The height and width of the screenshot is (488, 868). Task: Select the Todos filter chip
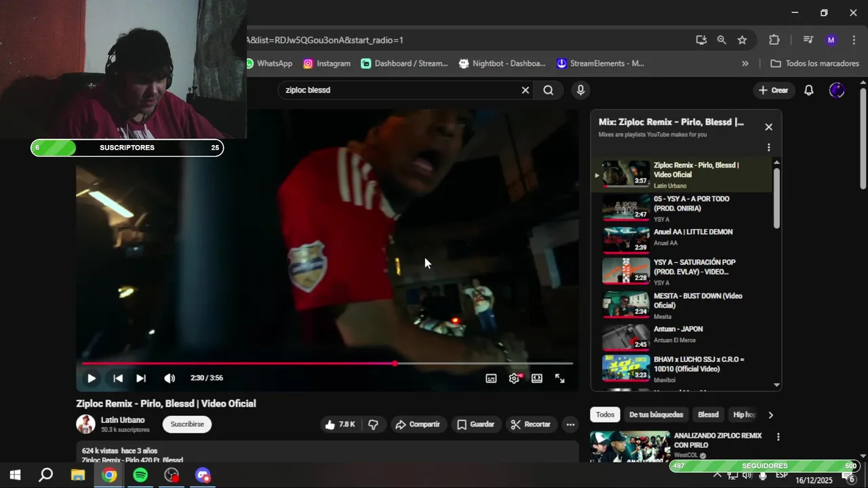[x=605, y=415]
